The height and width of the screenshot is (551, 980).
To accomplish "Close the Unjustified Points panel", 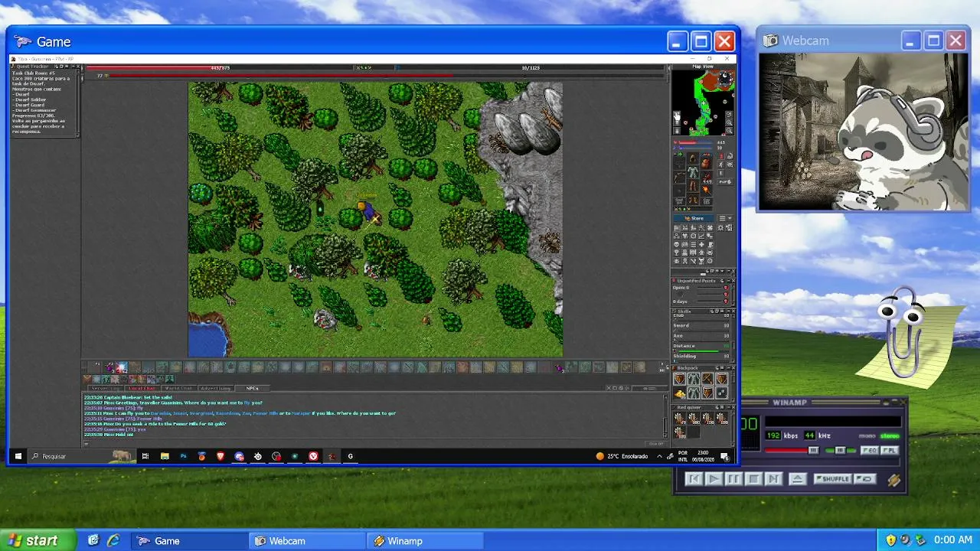I will tap(732, 281).
